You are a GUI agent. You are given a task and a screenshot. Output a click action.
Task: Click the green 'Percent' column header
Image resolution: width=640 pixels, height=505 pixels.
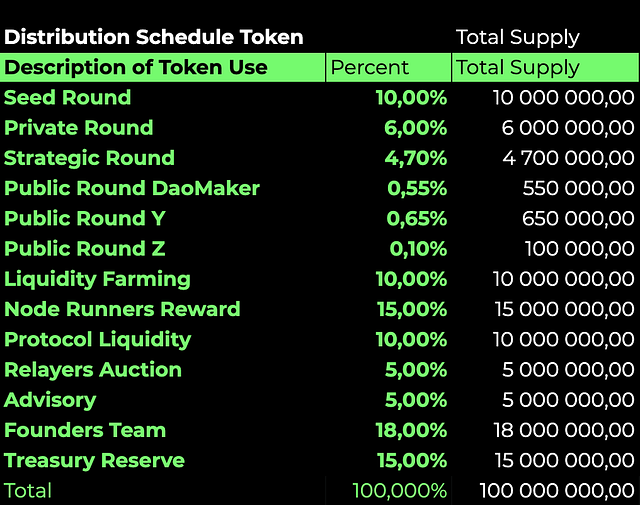389,67
